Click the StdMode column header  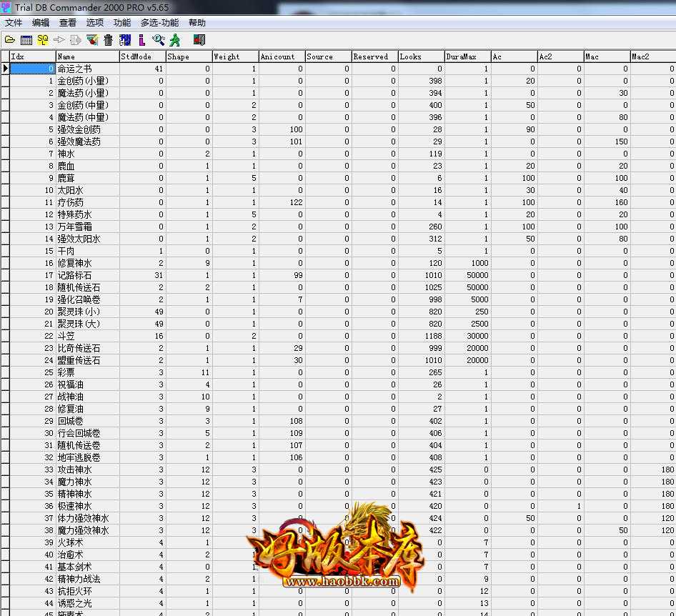click(x=143, y=56)
